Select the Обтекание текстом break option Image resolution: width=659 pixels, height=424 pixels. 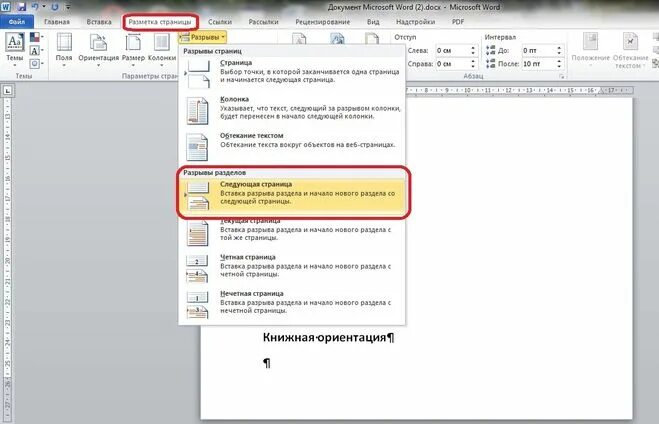[x=292, y=147]
